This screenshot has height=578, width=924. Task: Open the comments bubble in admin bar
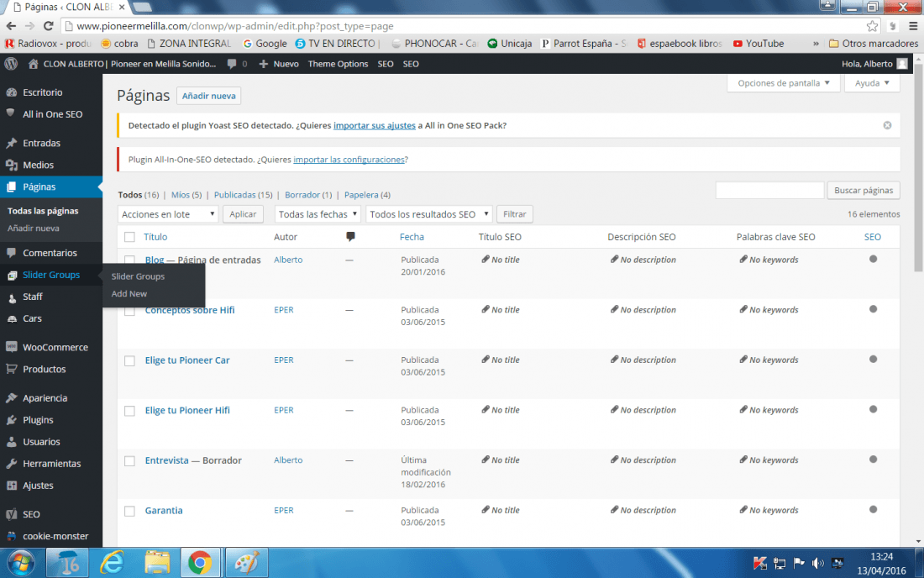(232, 64)
